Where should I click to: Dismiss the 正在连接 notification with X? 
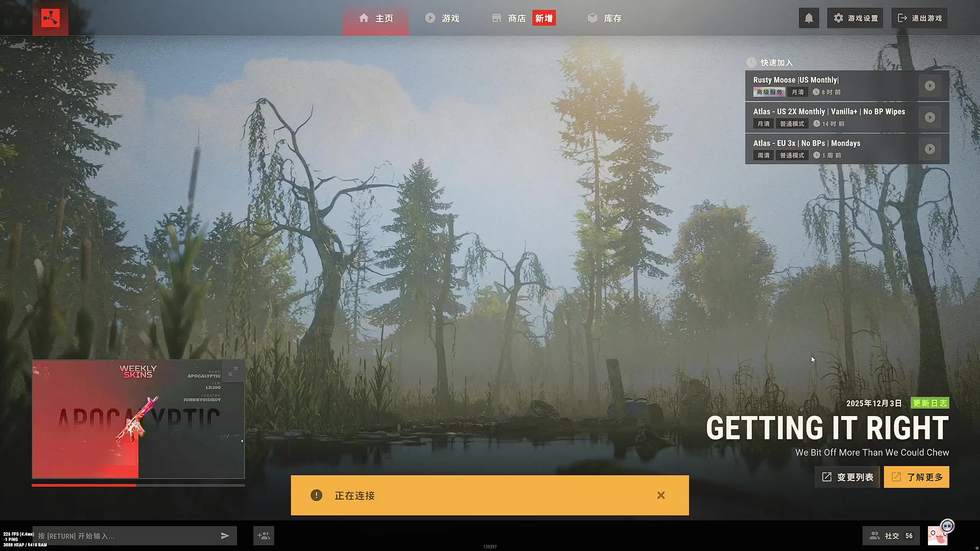(x=661, y=495)
